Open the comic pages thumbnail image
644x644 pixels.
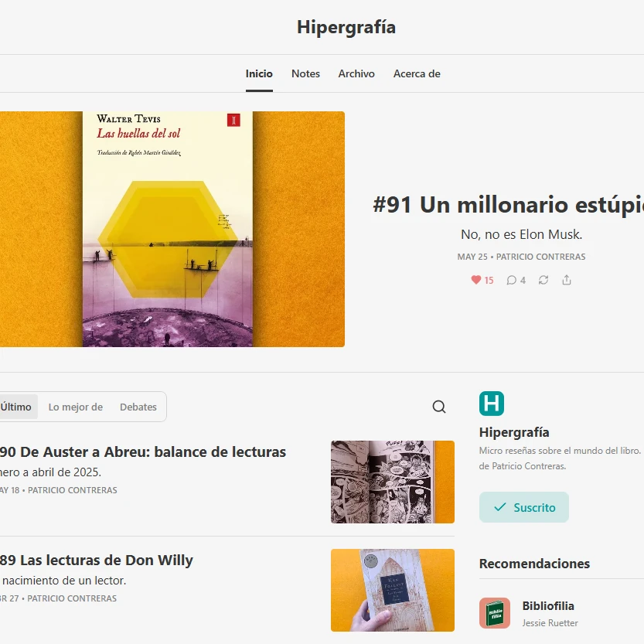[x=393, y=482]
